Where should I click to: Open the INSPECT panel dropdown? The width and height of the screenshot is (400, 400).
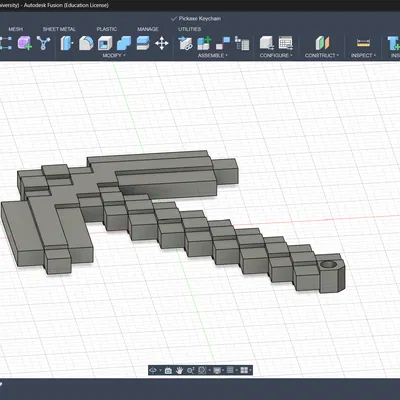[x=363, y=55]
